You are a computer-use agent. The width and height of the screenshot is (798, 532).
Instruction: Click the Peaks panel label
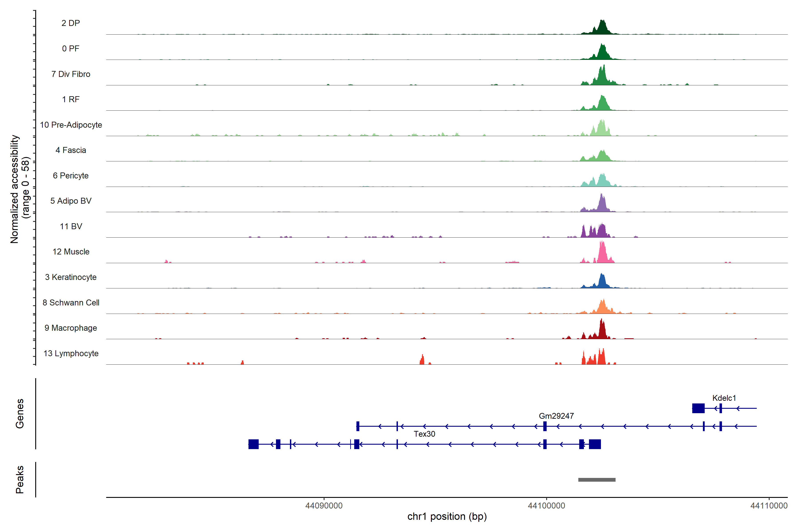click(20, 479)
